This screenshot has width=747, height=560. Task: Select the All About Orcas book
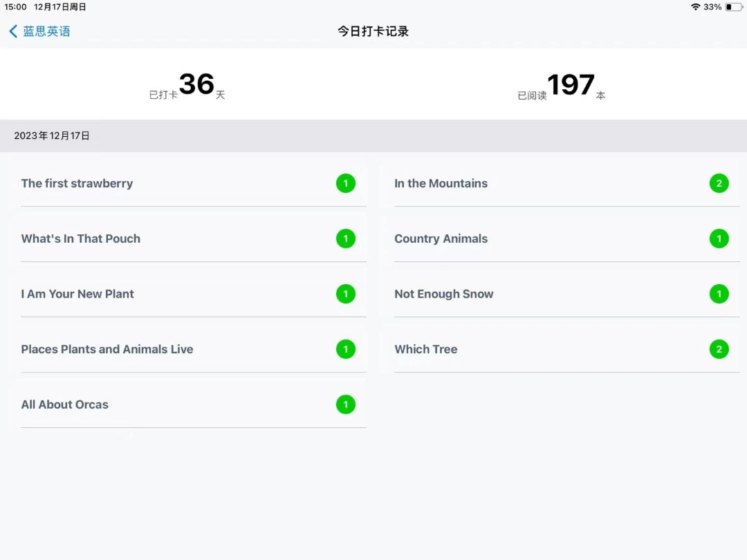click(65, 404)
